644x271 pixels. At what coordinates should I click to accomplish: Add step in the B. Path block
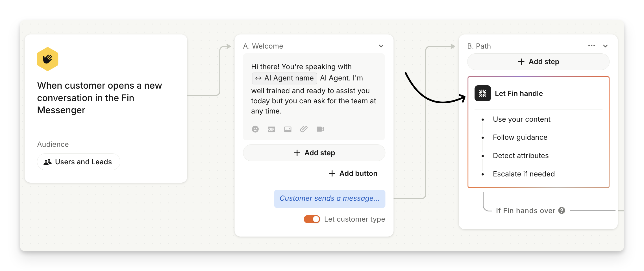538,62
